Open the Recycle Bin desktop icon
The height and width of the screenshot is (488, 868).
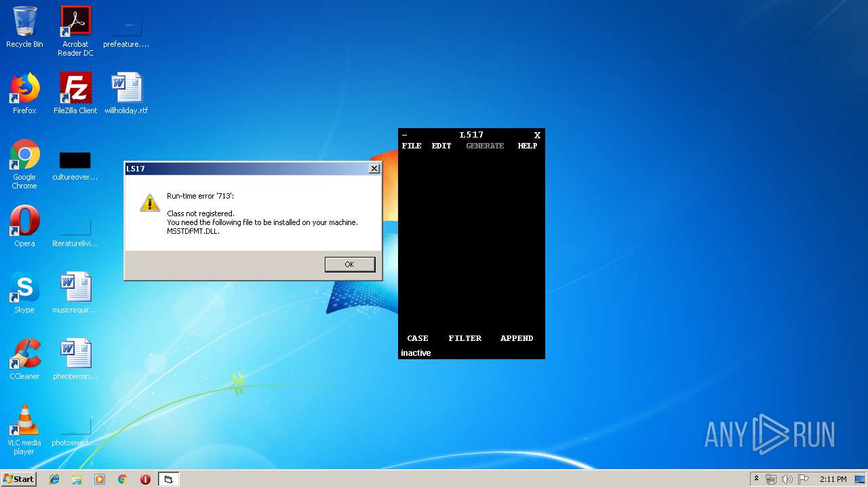click(24, 27)
